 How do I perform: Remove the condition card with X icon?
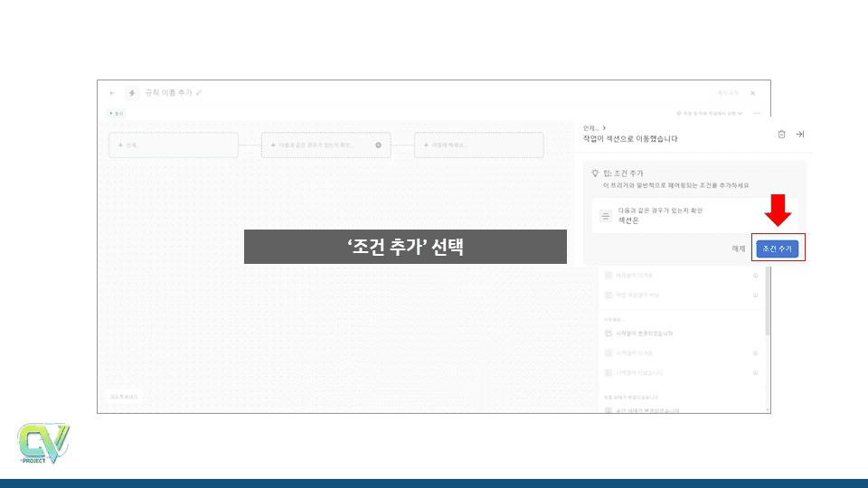tap(378, 145)
